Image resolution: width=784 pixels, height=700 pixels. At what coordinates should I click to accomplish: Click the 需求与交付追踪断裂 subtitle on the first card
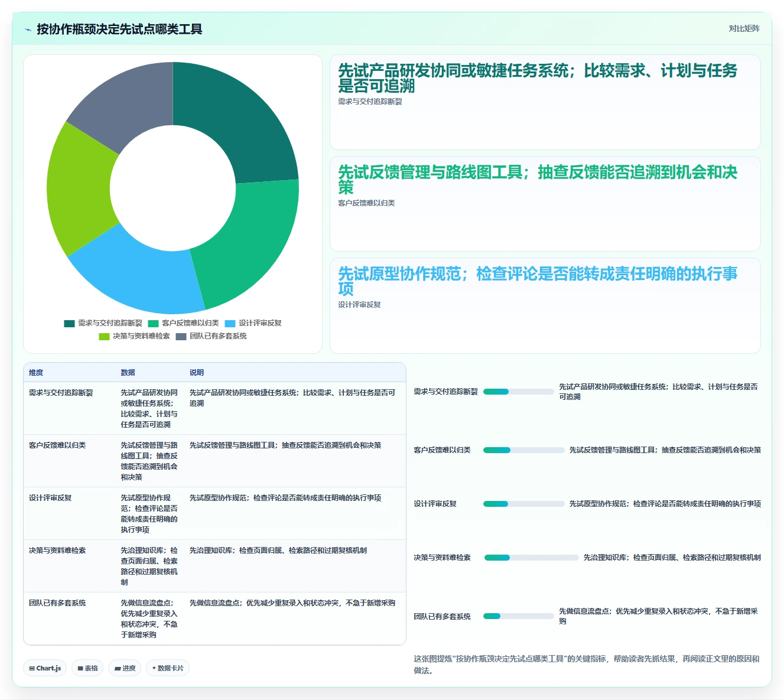370,102
